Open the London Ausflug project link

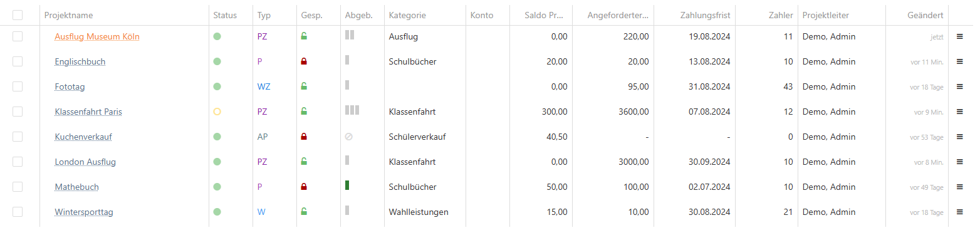(85, 162)
